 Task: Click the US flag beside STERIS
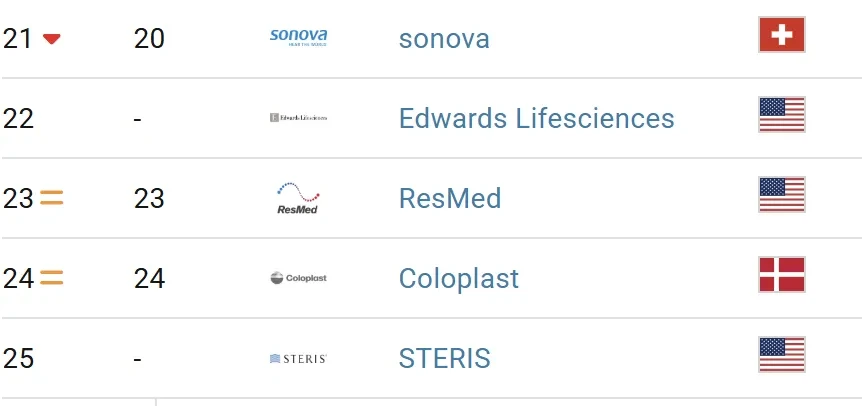782,354
